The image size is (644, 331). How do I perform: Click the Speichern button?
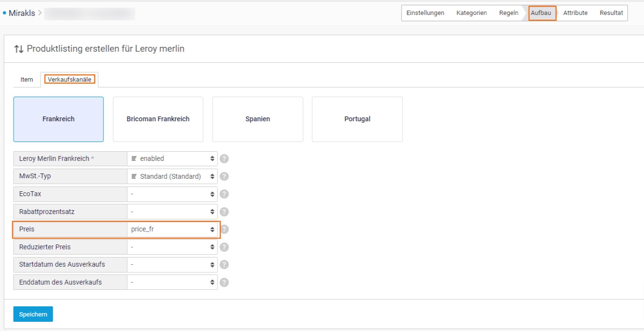point(33,314)
